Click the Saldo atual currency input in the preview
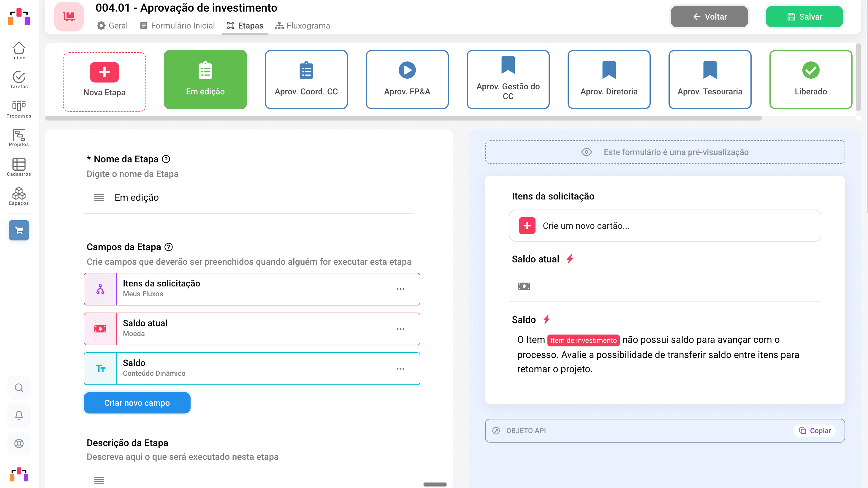Image resolution: width=868 pixels, height=488 pixels. [x=664, y=286]
